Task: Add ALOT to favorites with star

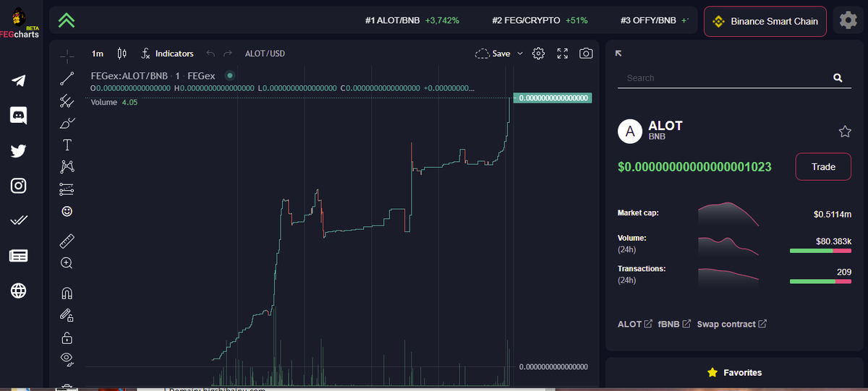Action: coord(844,132)
